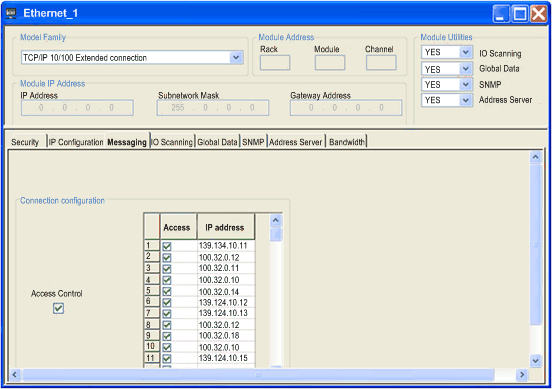Uncheck access for 100.32.0.14
The width and height of the screenshot is (552, 389).
coord(167,291)
